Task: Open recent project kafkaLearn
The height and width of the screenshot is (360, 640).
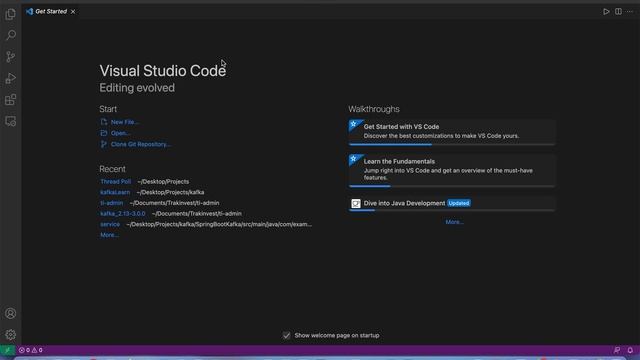Action: [115, 192]
